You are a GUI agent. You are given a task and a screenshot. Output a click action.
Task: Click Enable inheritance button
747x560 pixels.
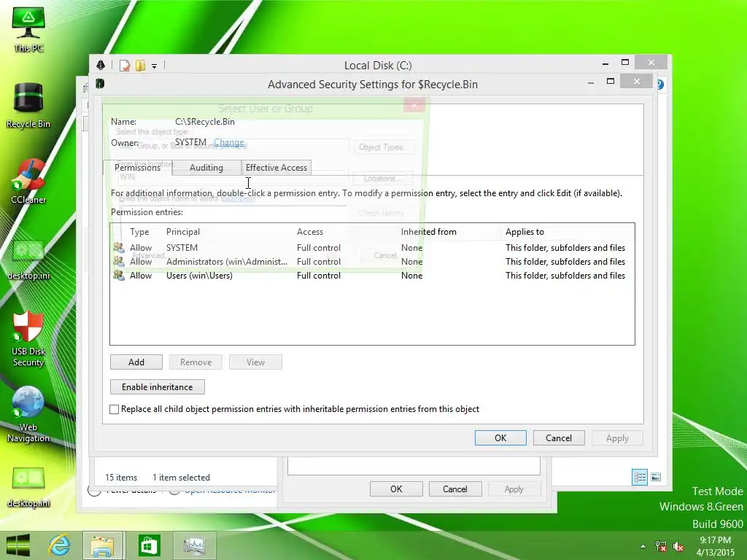[158, 387]
